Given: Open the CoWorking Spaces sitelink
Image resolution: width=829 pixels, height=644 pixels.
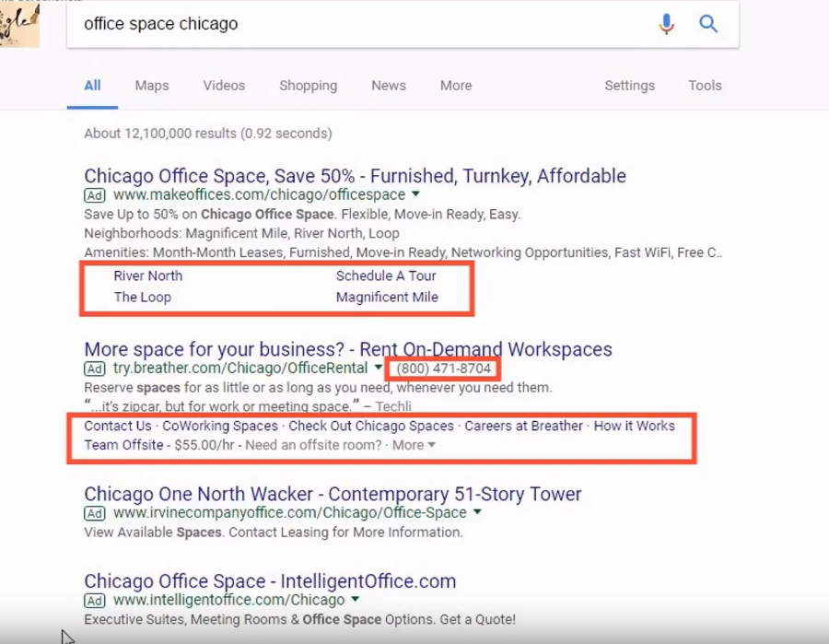Looking at the screenshot, I should tap(220, 426).
